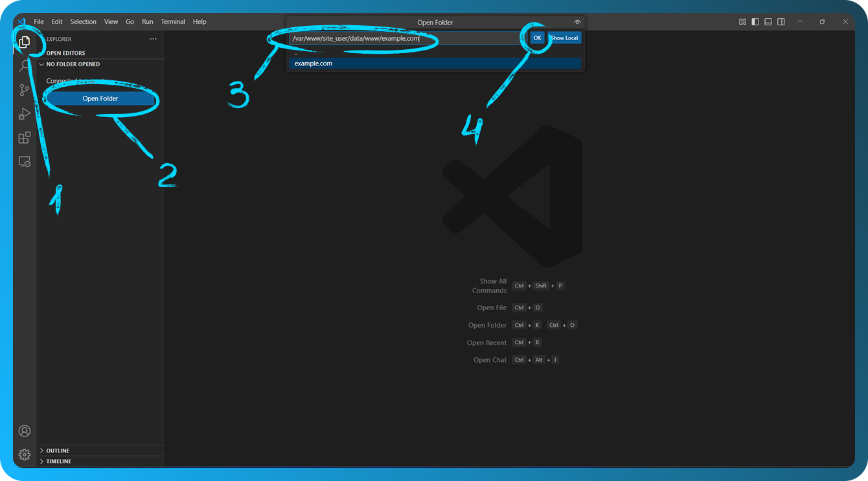Toggle hidden files with the eye icon
Screen dimensions: 868x481
(577, 21)
